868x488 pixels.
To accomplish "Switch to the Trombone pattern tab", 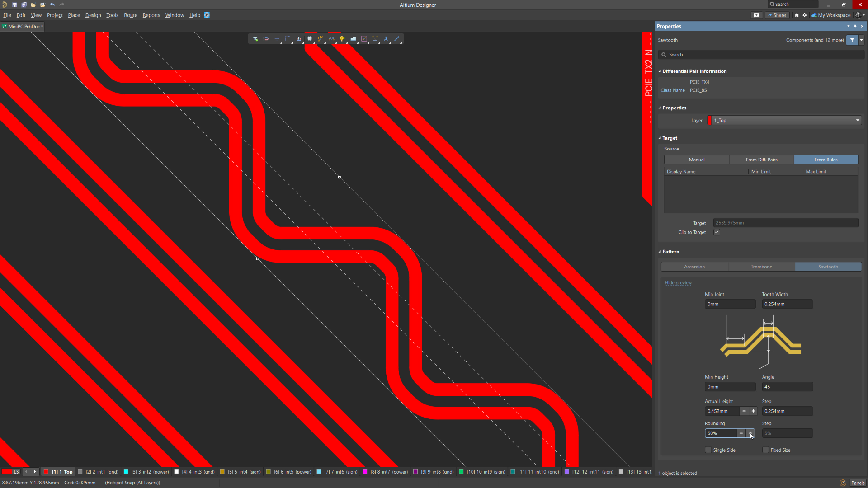I will click(x=761, y=267).
